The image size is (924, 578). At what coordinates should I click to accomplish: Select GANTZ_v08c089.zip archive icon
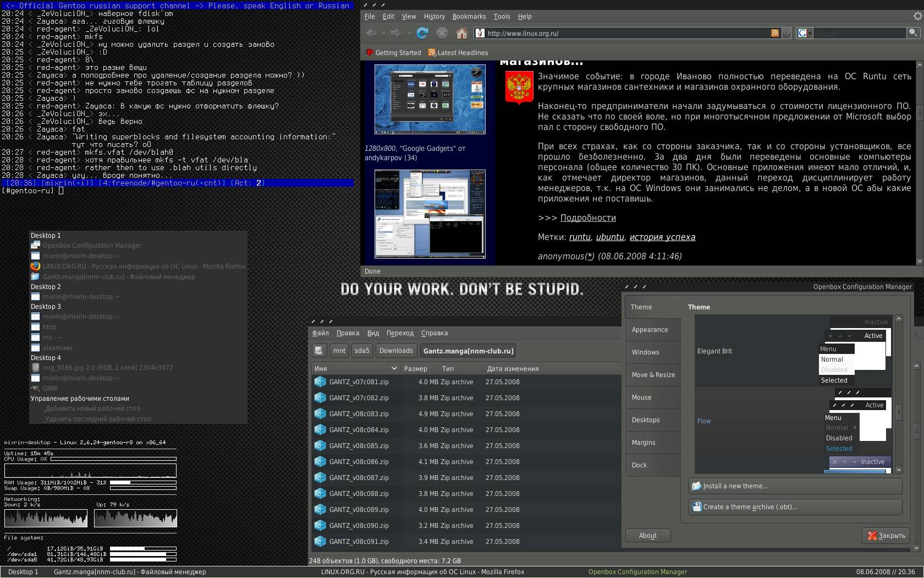tap(320, 510)
